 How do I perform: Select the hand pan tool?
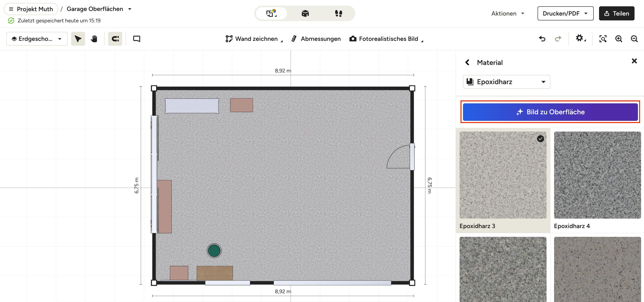(x=94, y=39)
